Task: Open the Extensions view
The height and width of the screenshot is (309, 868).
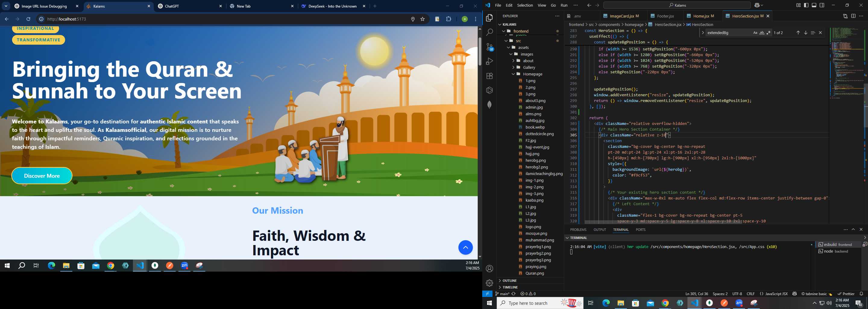Action: pyautogui.click(x=489, y=76)
